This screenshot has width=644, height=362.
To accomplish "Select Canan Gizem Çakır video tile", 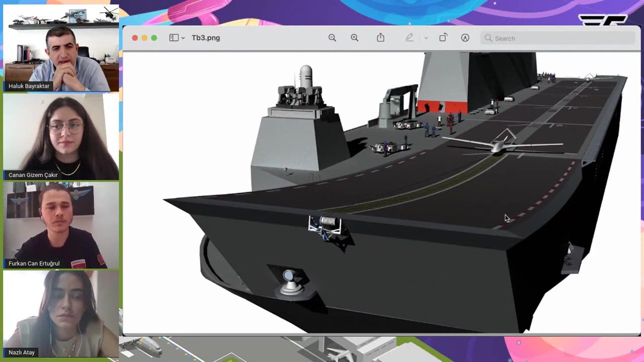I will pyautogui.click(x=61, y=137).
